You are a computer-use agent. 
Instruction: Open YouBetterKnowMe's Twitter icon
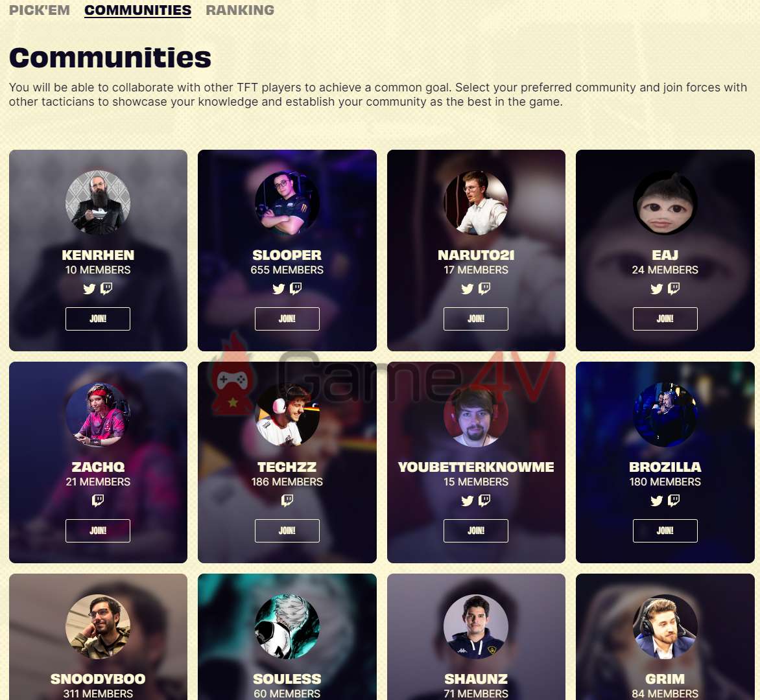click(468, 501)
